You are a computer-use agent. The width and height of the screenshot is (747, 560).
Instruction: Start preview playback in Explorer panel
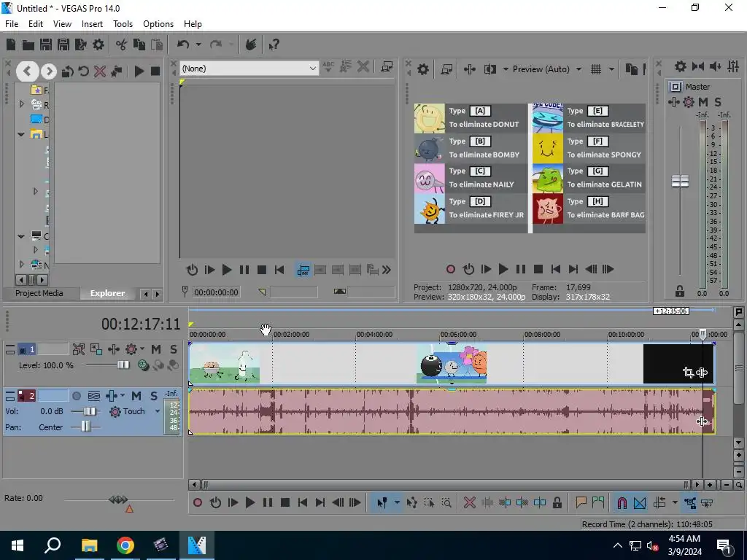click(139, 71)
